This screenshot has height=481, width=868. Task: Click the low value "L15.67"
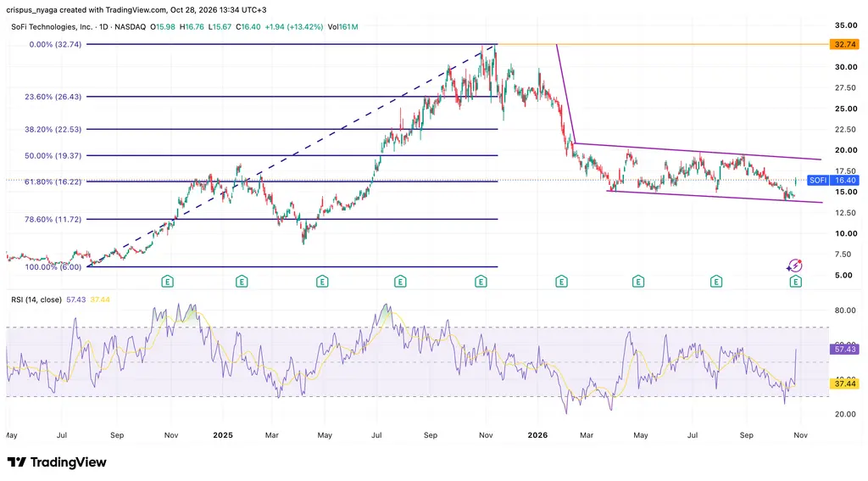(220, 26)
